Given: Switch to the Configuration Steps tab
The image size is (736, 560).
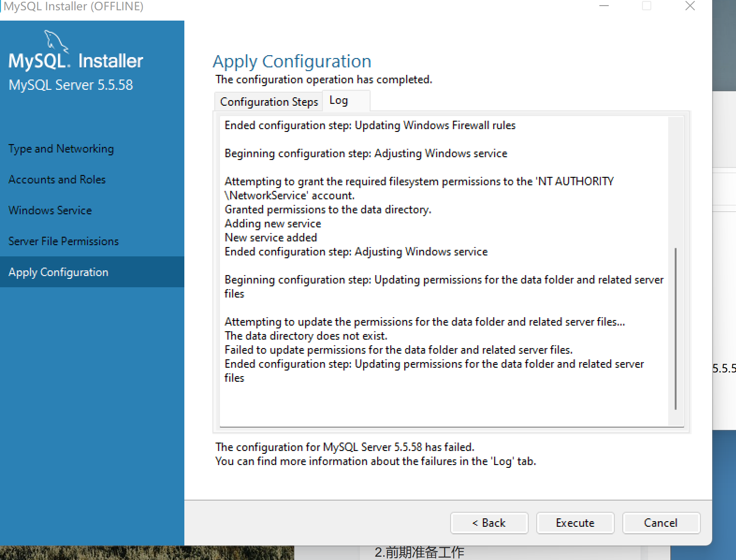Looking at the screenshot, I should pos(269,102).
